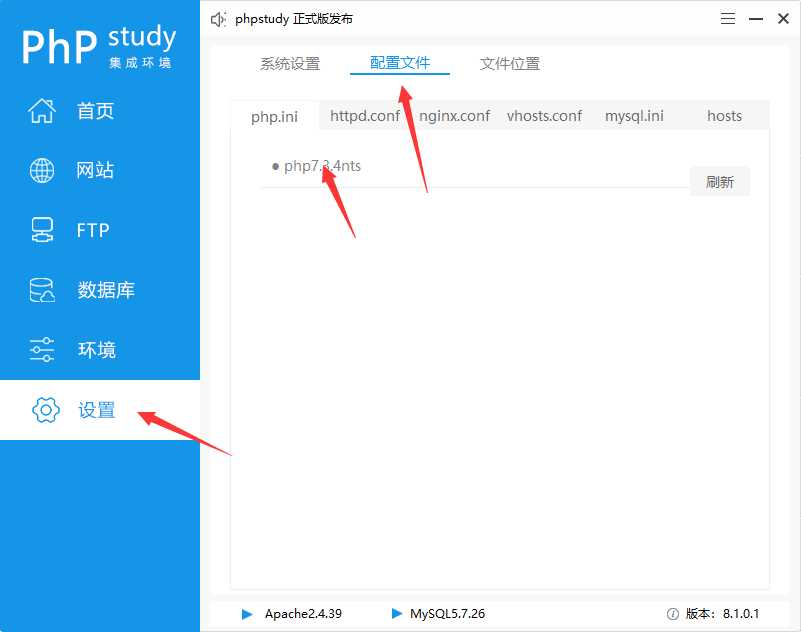Open the 数据库 database icon

pos(42,290)
